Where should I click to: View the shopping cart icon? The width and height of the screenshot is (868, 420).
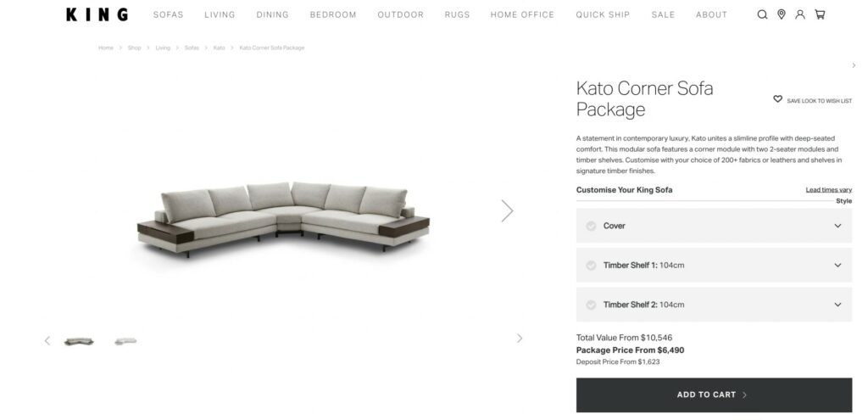click(820, 14)
